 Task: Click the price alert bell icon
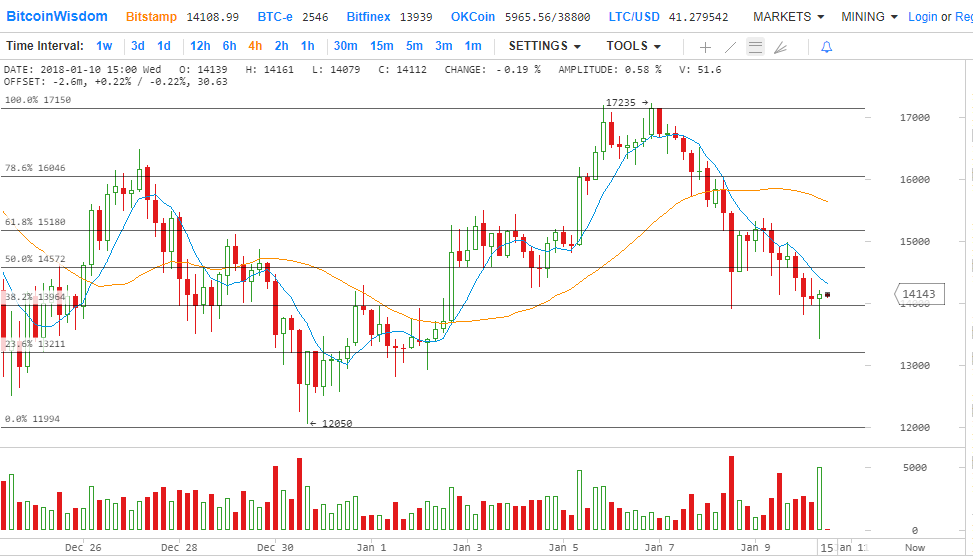tap(826, 47)
